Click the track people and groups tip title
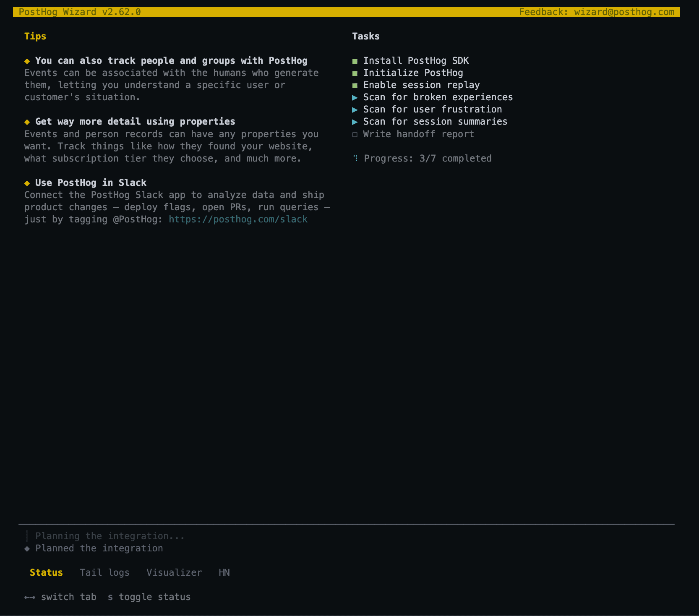This screenshot has width=699, height=616. pos(172,61)
